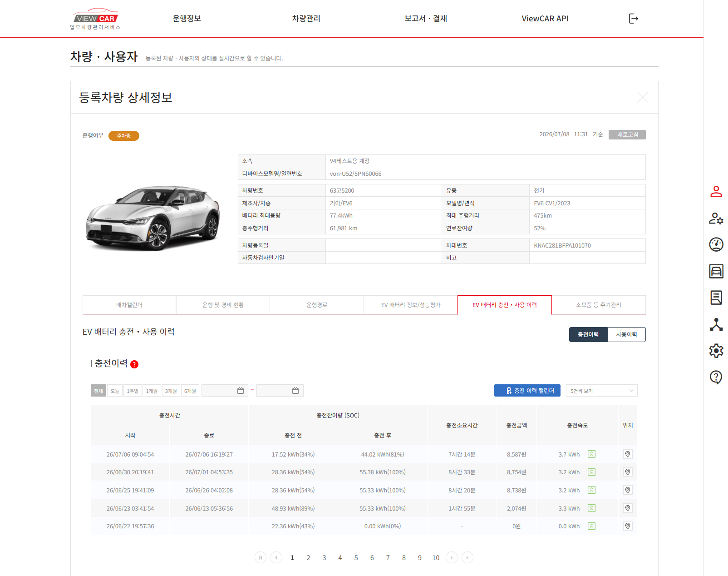Click the start date input field
Image resolution: width=728 pixels, height=576 pixels.
coord(225,391)
